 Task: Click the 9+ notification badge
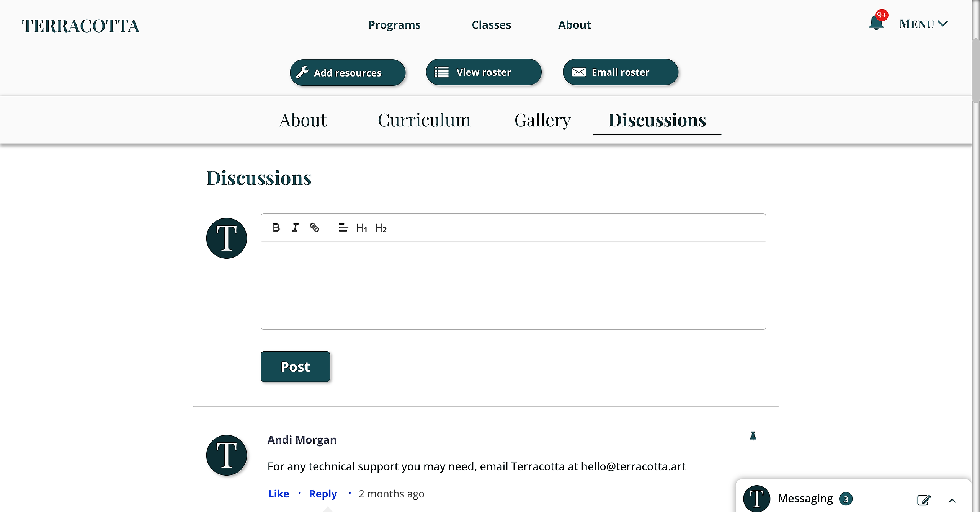click(x=882, y=15)
